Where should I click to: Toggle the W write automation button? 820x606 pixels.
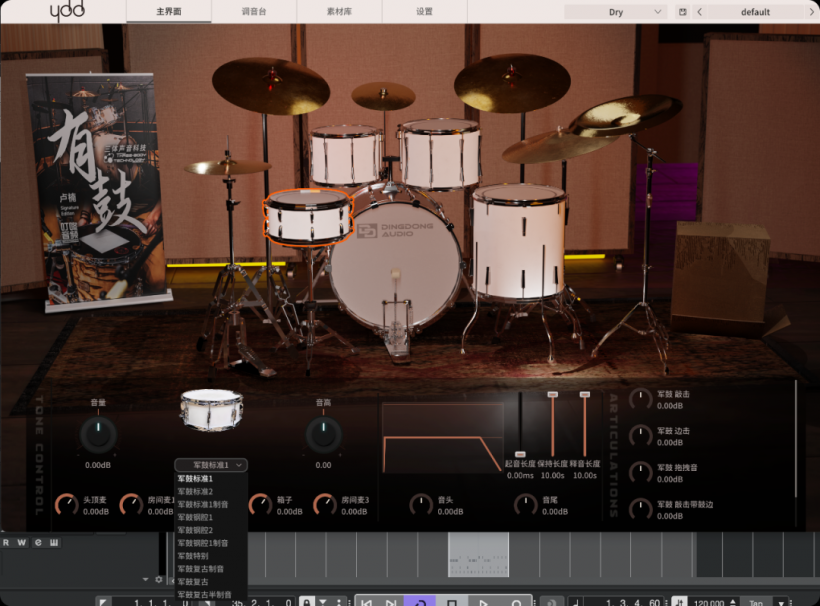22,543
